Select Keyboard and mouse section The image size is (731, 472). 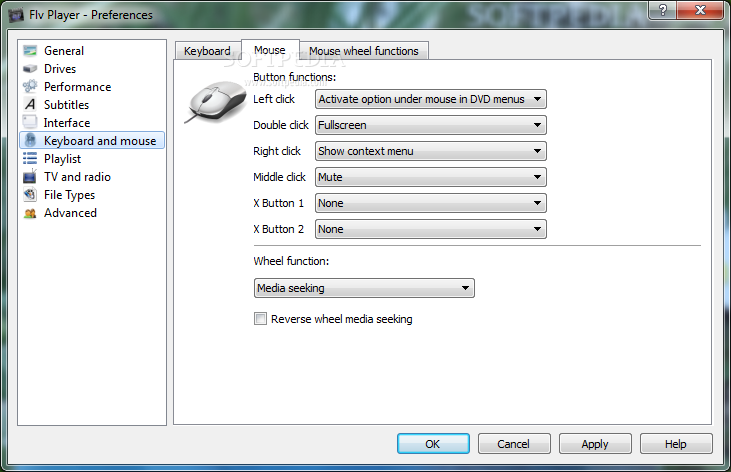tap(92, 140)
